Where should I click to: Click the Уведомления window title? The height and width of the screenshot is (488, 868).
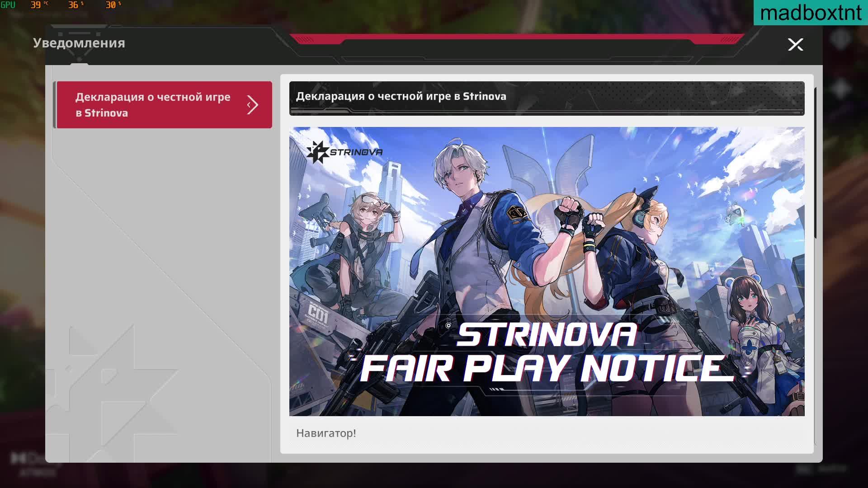point(79,43)
